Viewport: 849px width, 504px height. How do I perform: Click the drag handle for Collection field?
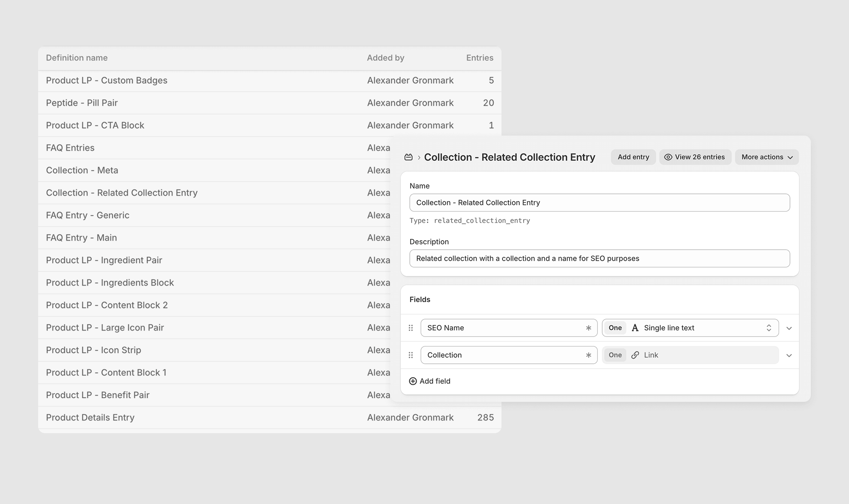point(411,355)
